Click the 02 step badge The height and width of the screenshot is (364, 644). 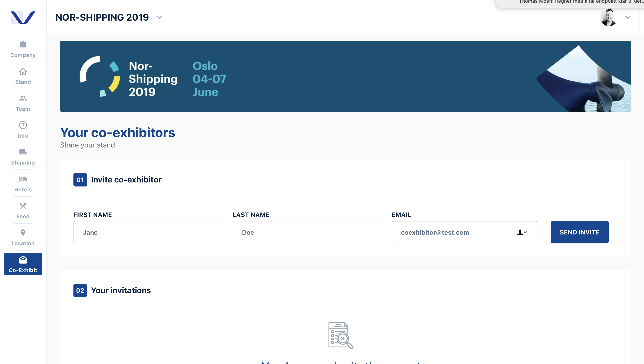pyautogui.click(x=80, y=290)
